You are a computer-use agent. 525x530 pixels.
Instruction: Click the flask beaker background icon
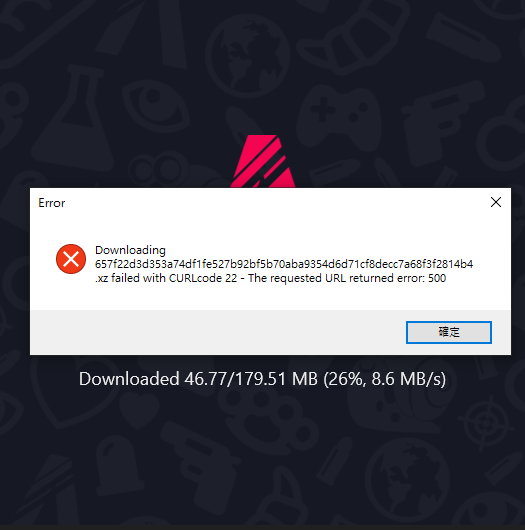point(74,117)
